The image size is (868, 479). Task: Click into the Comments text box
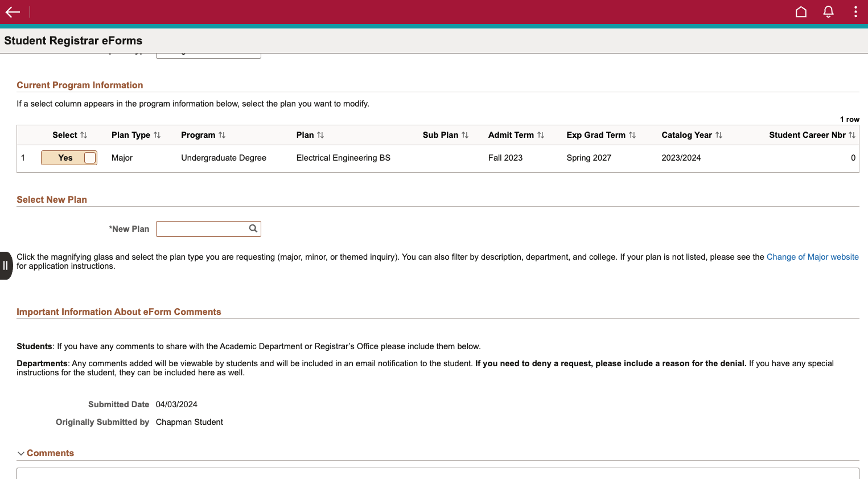[438, 473]
